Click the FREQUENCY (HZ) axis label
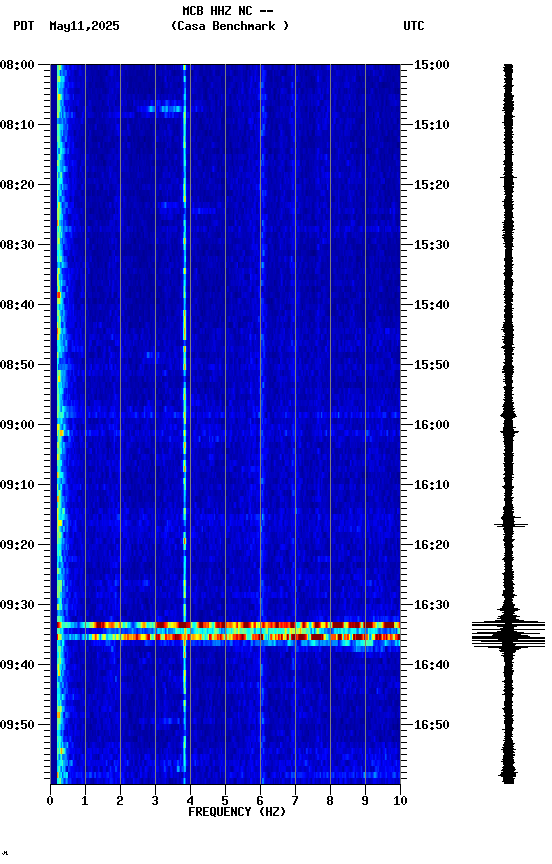The image size is (552, 864). pyautogui.click(x=237, y=812)
